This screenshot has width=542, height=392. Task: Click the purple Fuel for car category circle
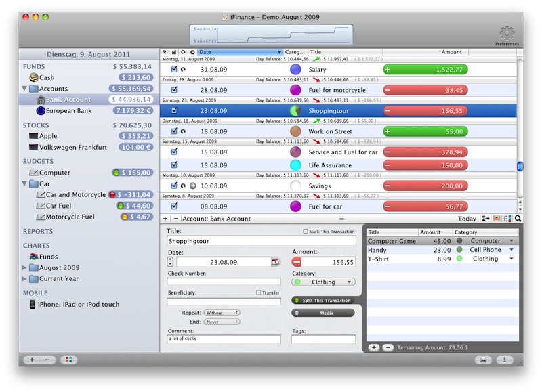pyautogui.click(x=295, y=206)
